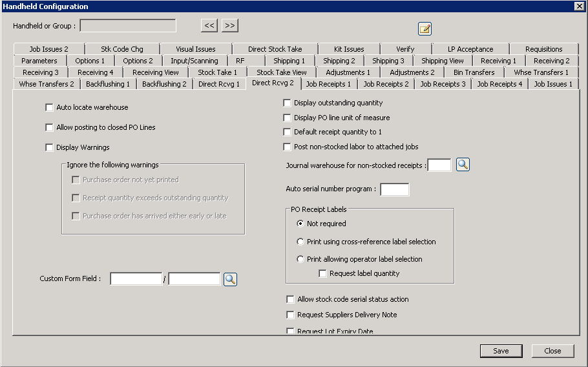Switch to the Kit Issues tab
The height and width of the screenshot is (367, 588).
pos(349,49)
